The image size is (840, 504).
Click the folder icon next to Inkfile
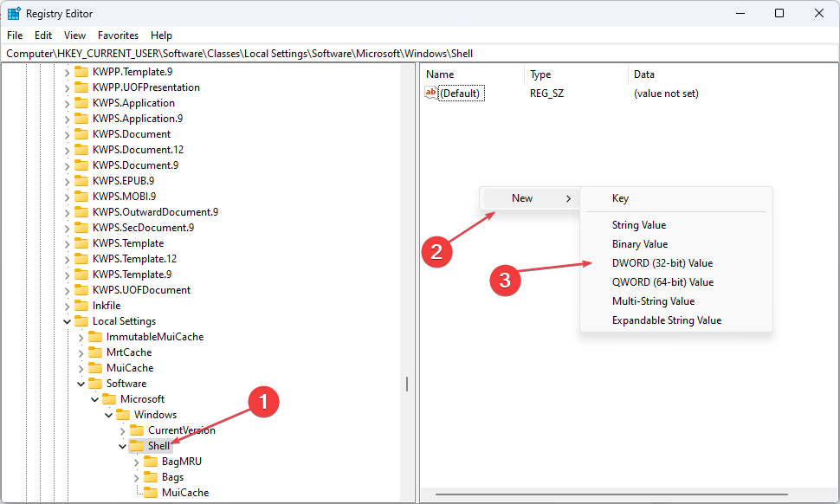click(x=81, y=306)
